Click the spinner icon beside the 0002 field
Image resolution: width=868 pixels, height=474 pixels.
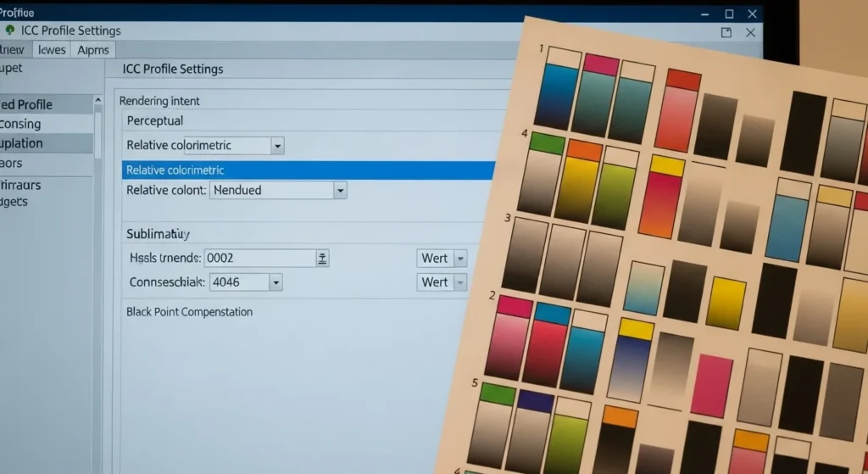(x=322, y=259)
